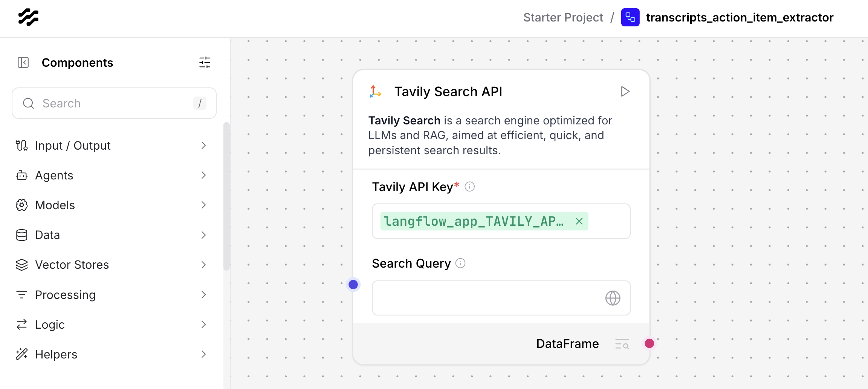Screen dimensions: 868x389
Task: Open the Starter Project breadcrumb link
Action: 563,17
